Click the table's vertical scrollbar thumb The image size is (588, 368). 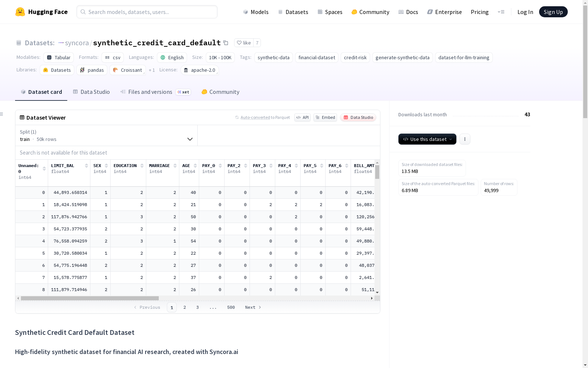pos(377,172)
